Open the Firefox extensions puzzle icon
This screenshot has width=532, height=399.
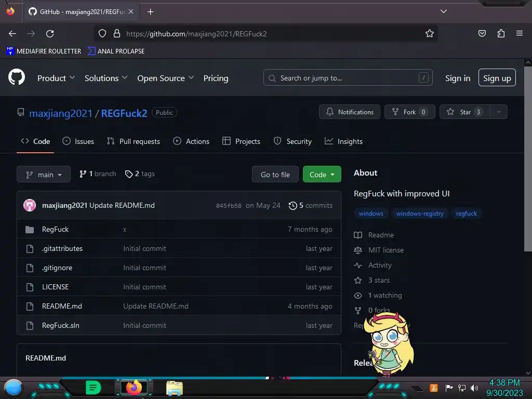point(501,33)
